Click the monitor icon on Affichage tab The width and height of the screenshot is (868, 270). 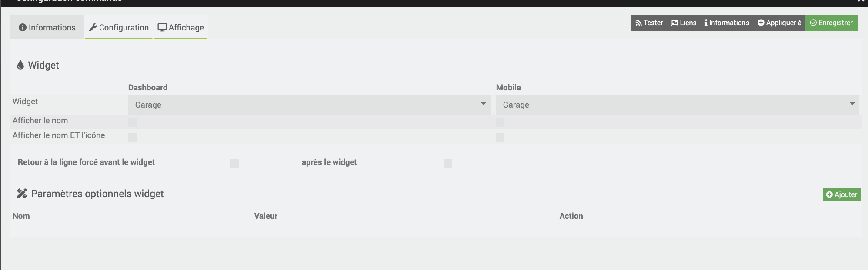pyautogui.click(x=162, y=27)
